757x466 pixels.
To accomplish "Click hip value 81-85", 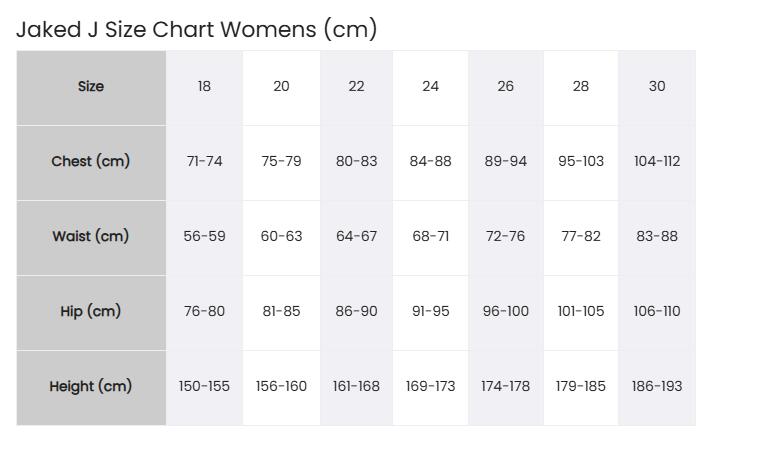I will [x=281, y=311].
